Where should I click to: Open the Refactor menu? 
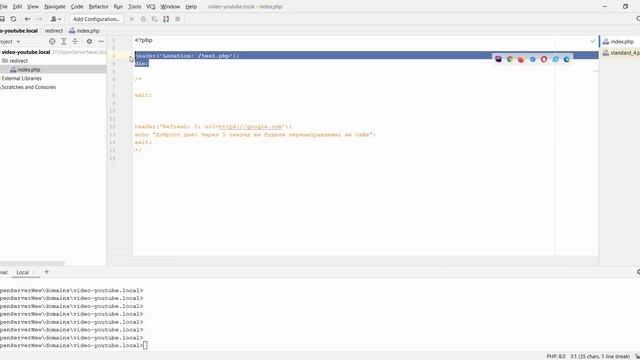[x=98, y=7]
